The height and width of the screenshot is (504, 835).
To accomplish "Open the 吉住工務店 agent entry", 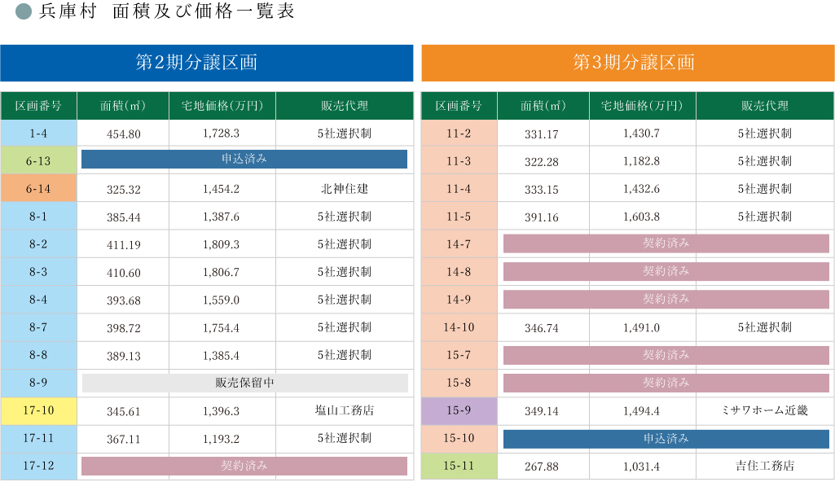I will pyautogui.click(x=764, y=466).
